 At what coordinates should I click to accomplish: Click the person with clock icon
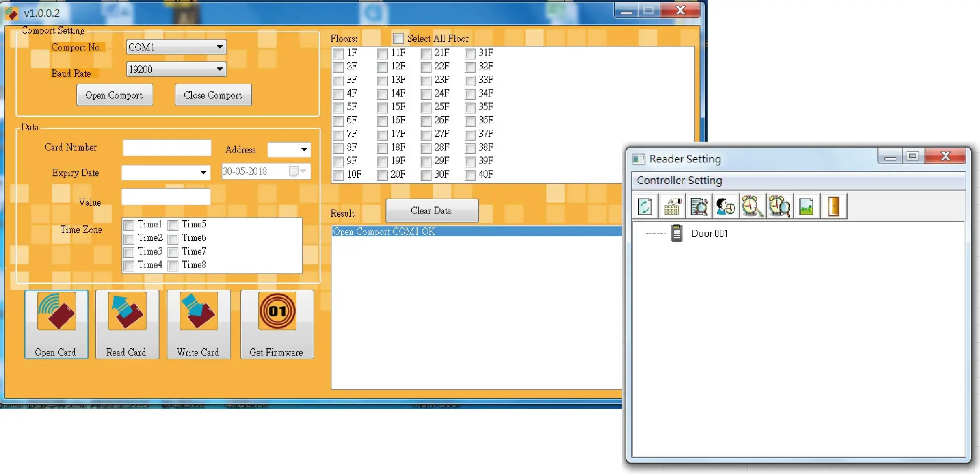tap(725, 207)
